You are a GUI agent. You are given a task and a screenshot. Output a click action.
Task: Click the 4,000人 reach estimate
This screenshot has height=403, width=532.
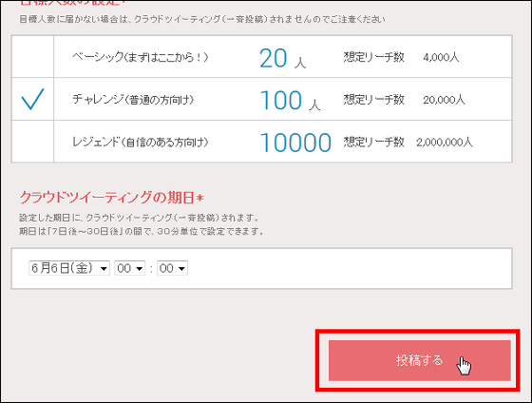point(441,57)
